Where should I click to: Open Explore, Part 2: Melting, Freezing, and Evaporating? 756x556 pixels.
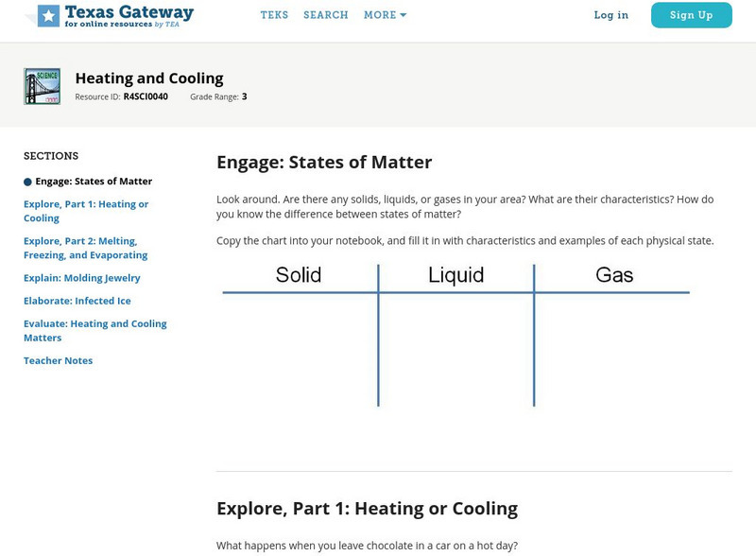click(x=85, y=248)
